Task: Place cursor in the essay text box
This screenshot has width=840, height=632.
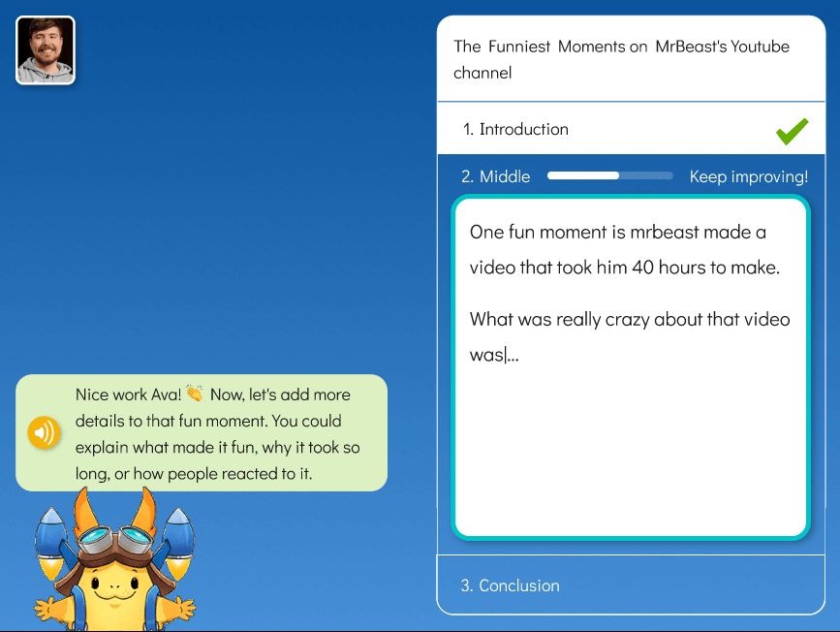Action: pyautogui.click(x=630, y=436)
